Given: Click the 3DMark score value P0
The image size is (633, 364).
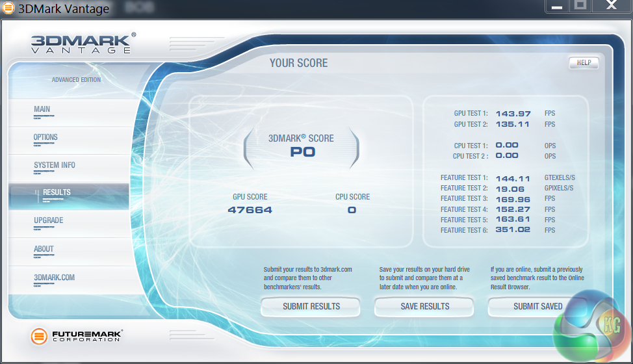Looking at the screenshot, I should (303, 152).
